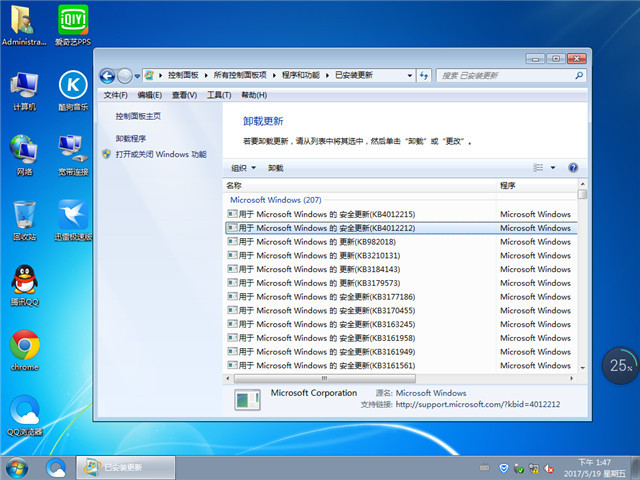The height and width of the screenshot is (480, 640).
Task: Click the 控制面板主页 link
Action: click(x=138, y=116)
